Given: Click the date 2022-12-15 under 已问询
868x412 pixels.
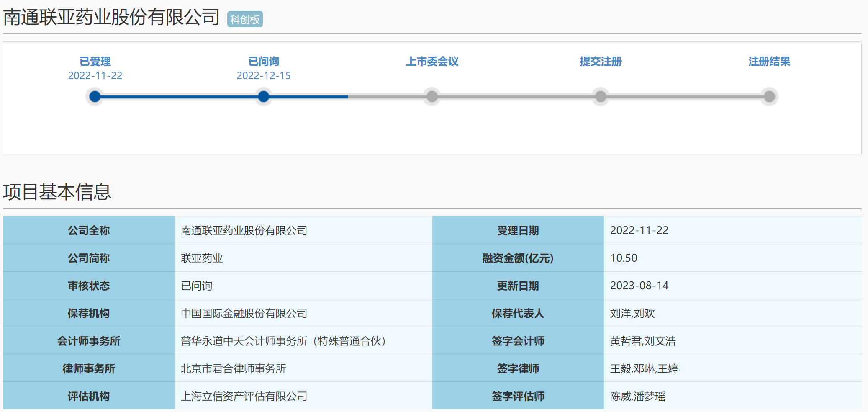Looking at the screenshot, I should click(264, 76).
